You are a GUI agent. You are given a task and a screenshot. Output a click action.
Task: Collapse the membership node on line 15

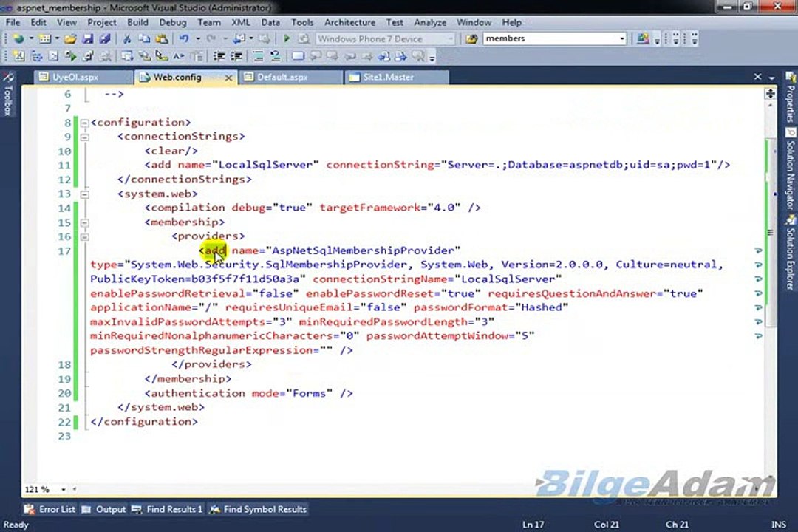pyautogui.click(x=84, y=222)
